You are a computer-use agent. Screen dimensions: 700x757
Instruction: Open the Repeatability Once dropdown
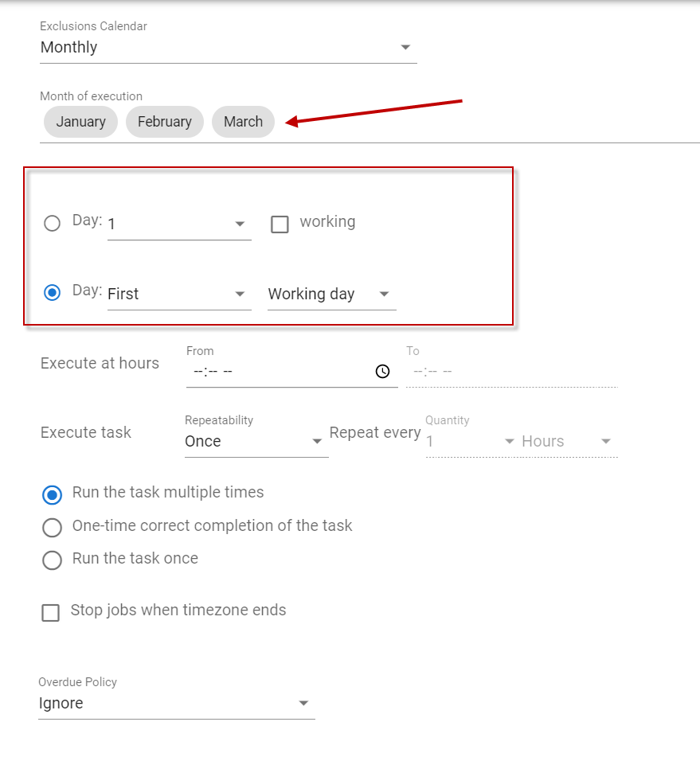[256, 441]
